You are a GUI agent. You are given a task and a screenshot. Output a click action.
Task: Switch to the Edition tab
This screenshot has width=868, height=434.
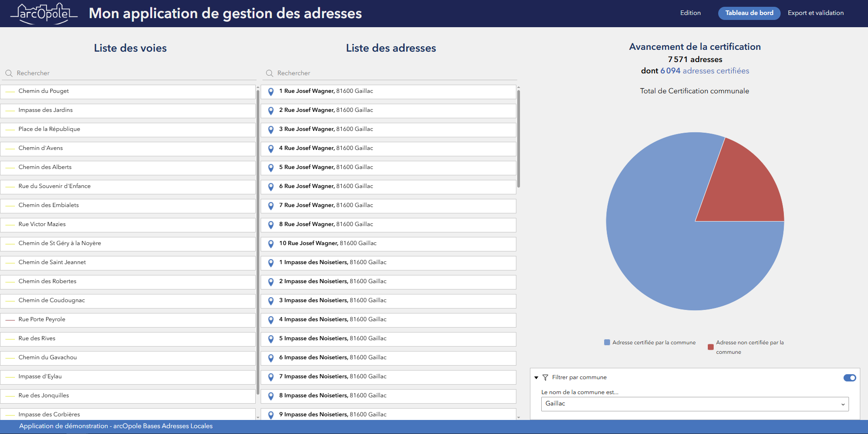coord(690,13)
